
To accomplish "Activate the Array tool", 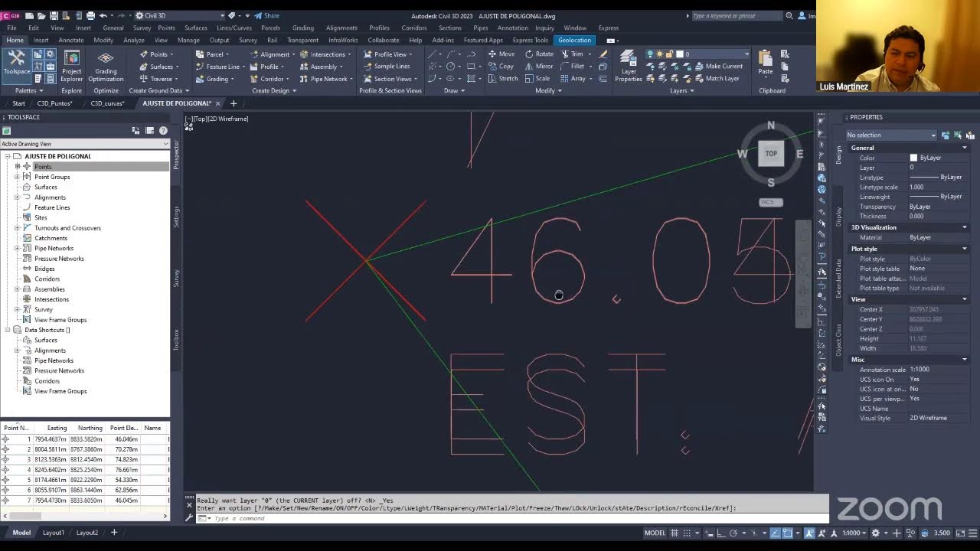I will point(573,79).
